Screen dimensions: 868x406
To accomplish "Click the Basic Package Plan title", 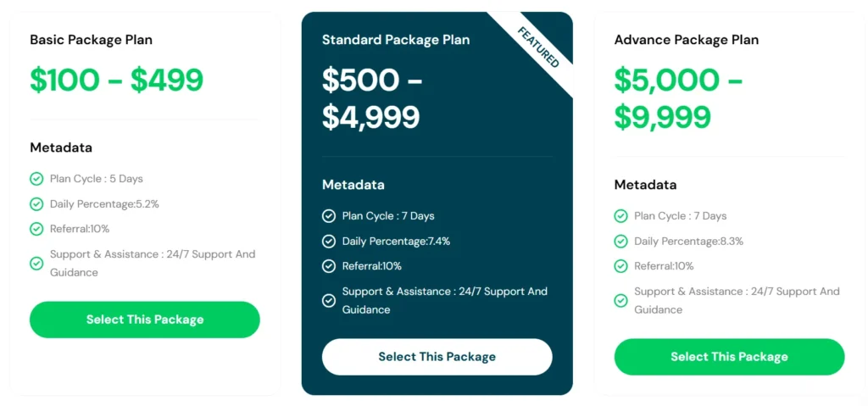I will 92,40.
